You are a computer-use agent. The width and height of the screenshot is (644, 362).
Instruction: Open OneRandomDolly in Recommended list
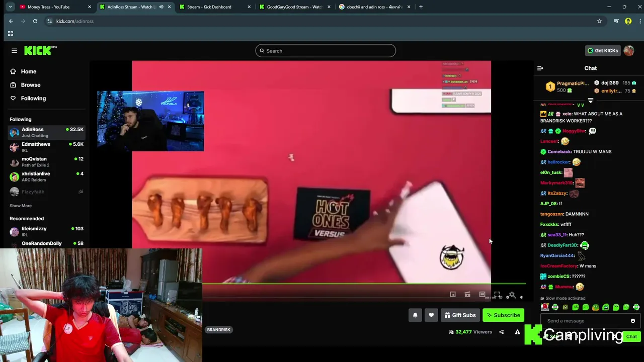[x=47, y=244]
